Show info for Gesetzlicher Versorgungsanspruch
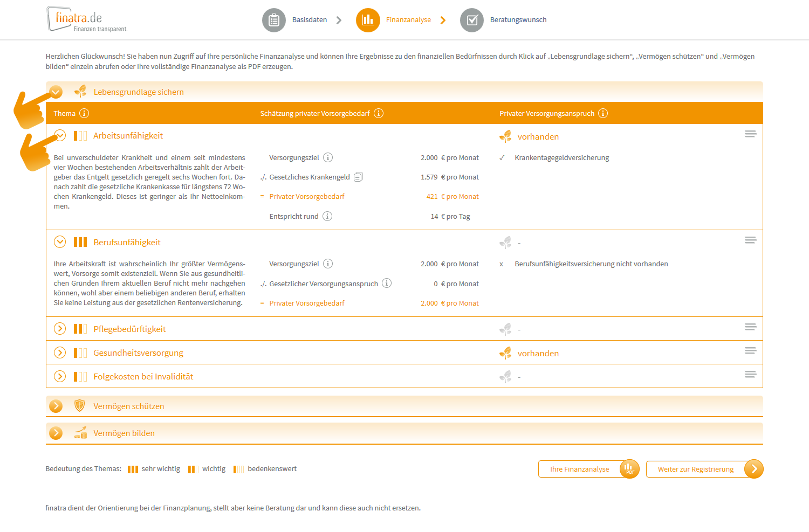Image resolution: width=809 pixels, height=532 pixels. pos(387,284)
